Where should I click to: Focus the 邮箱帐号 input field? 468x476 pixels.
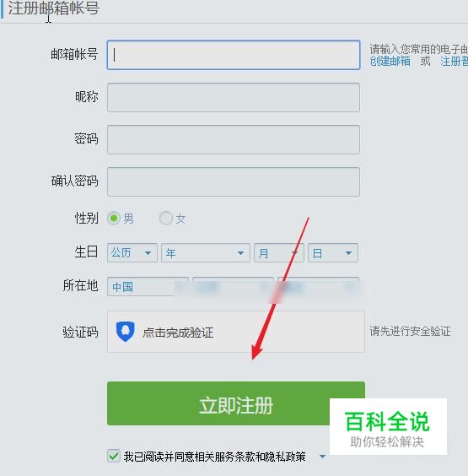(x=234, y=55)
